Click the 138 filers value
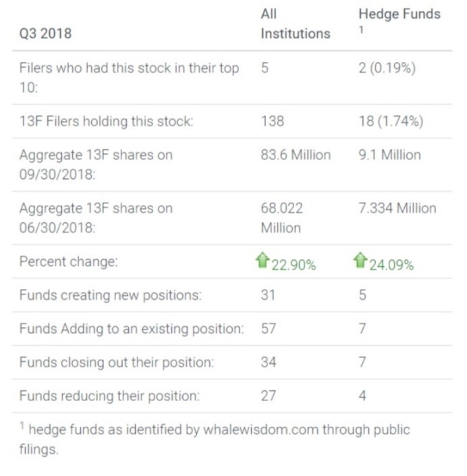This screenshot has height=476, width=467. [272, 122]
